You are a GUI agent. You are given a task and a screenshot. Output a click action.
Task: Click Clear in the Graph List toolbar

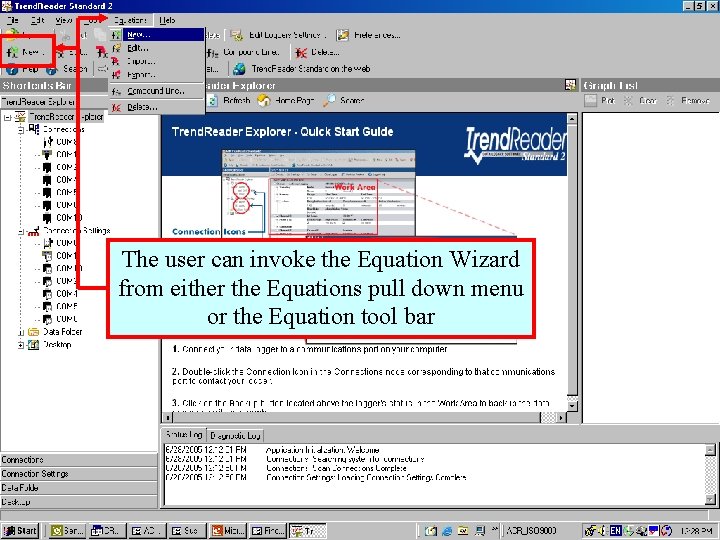[x=640, y=101]
